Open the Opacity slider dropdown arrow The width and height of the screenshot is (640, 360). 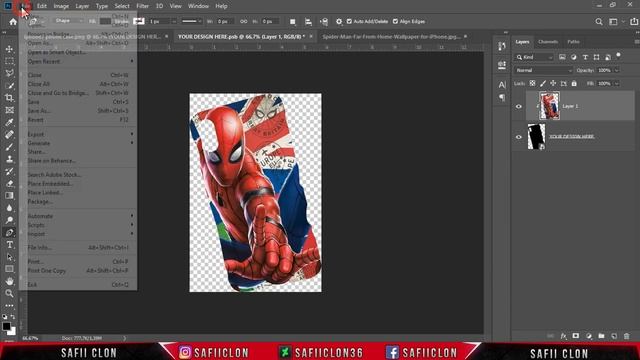(617, 70)
